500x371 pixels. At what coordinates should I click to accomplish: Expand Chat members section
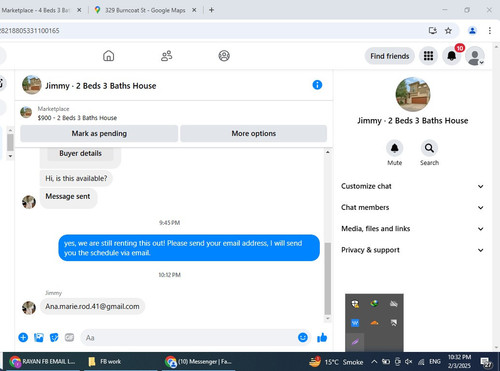pos(412,207)
